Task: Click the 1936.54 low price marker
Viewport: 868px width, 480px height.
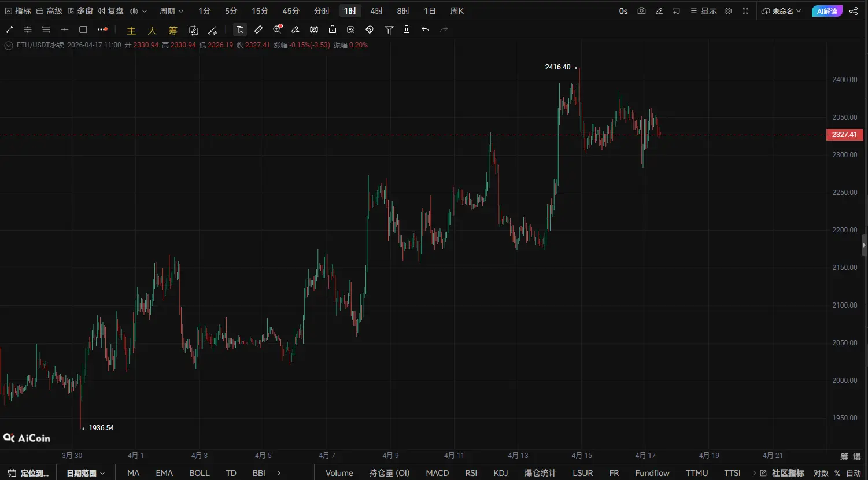Action: pos(98,428)
